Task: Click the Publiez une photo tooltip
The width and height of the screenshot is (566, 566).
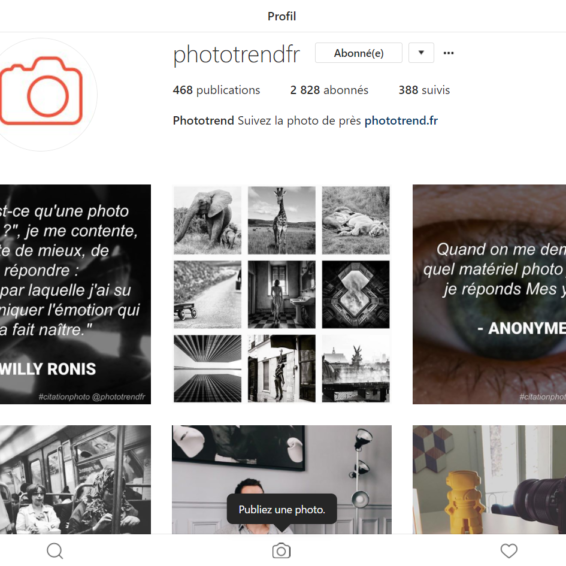Action: tap(282, 509)
